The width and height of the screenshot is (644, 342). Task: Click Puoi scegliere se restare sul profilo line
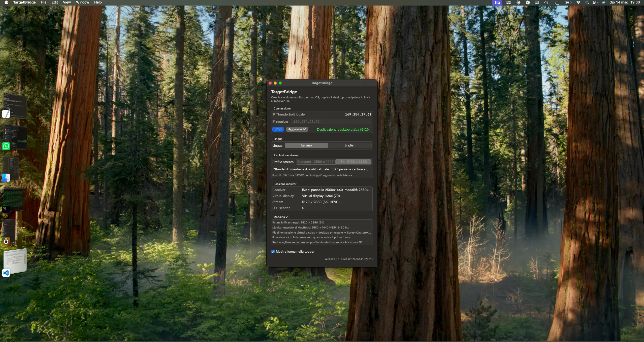coord(317,242)
